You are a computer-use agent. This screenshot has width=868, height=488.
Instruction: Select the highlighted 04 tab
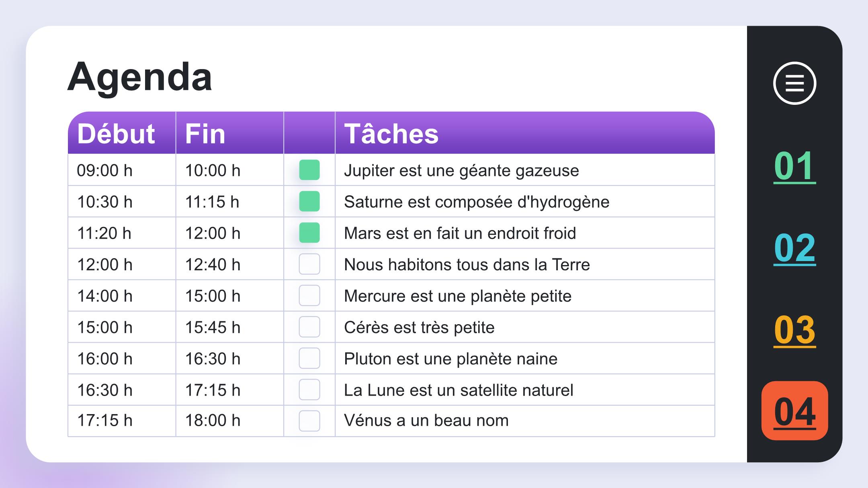[x=794, y=410]
